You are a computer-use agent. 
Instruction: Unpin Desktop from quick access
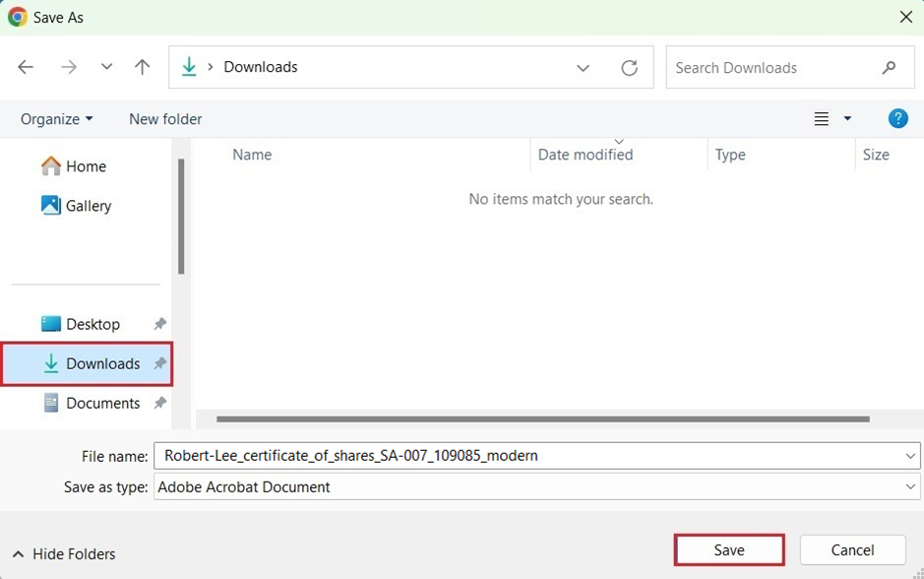pos(159,323)
